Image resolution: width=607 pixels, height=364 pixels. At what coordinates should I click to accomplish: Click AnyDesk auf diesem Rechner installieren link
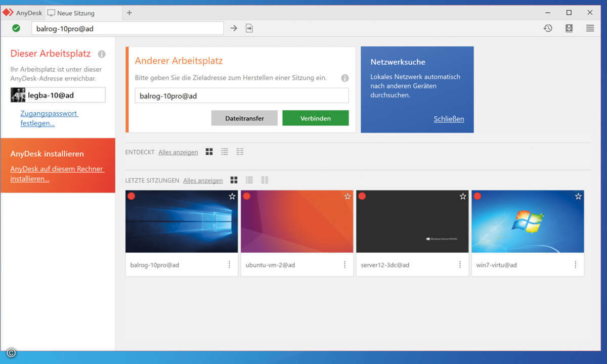[57, 174]
